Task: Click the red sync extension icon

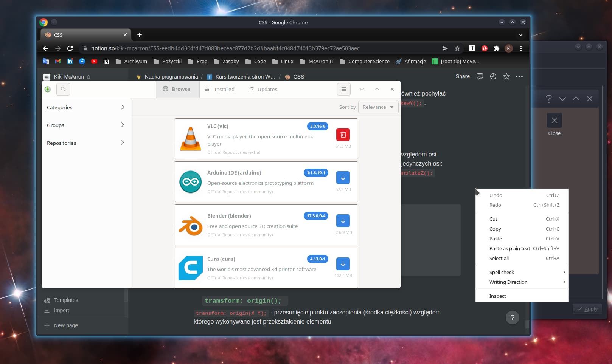Action: [485, 48]
